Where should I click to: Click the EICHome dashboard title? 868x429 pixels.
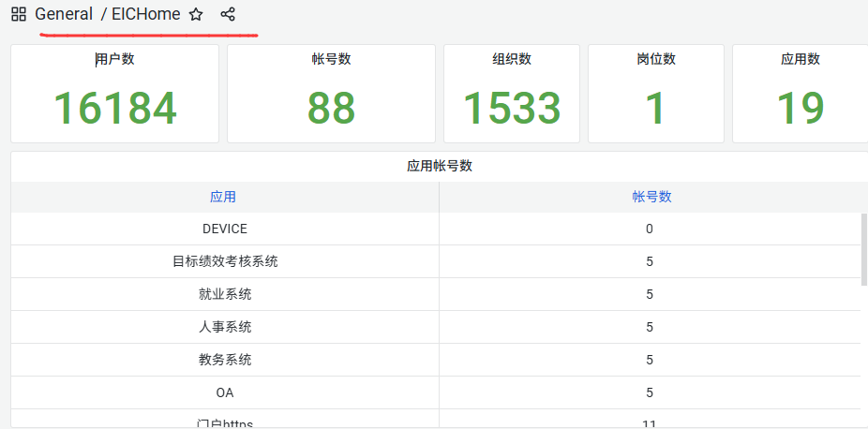(x=146, y=14)
